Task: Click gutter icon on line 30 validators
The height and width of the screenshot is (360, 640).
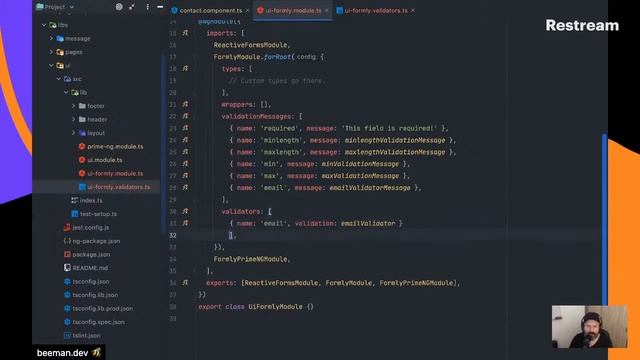Action: [x=185, y=211]
